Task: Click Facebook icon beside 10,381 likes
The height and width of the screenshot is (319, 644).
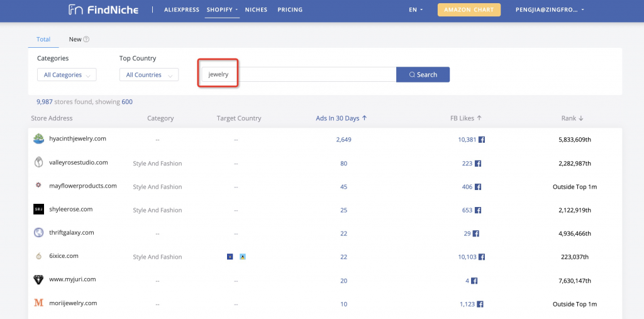Action: [482, 140]
